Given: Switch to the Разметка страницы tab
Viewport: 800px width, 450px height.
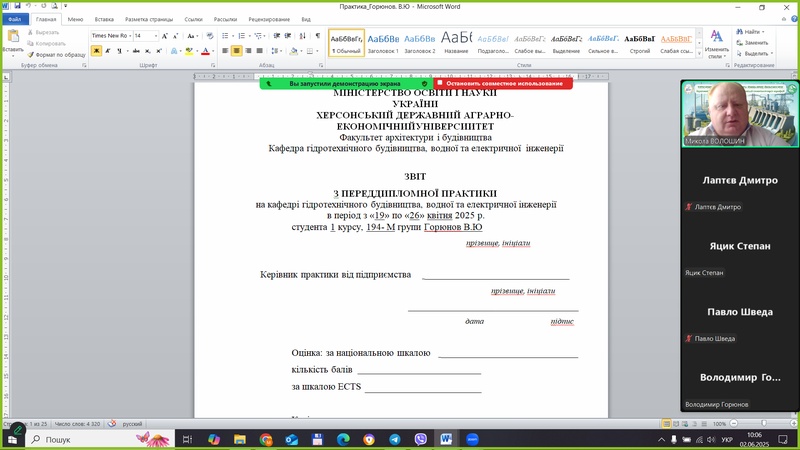Looking at the screenshot, I should click(x=149, y=19).
